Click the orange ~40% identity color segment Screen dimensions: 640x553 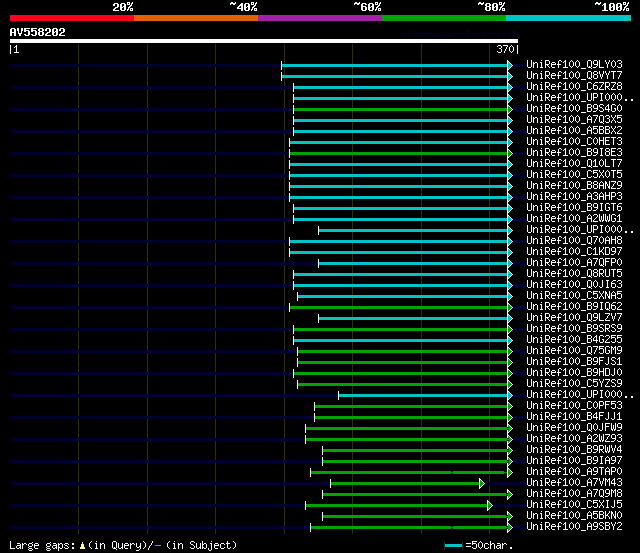click(x=196, y=18)
